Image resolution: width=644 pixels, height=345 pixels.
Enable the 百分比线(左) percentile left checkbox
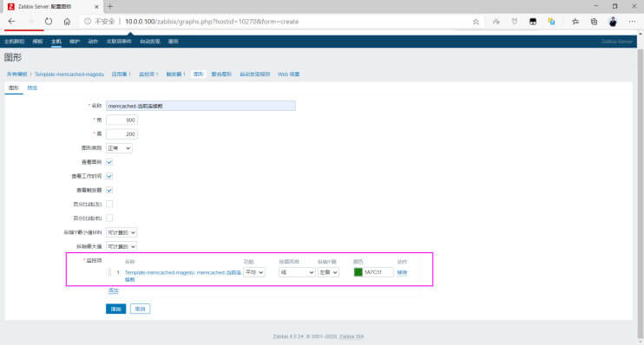pos(109,204)
